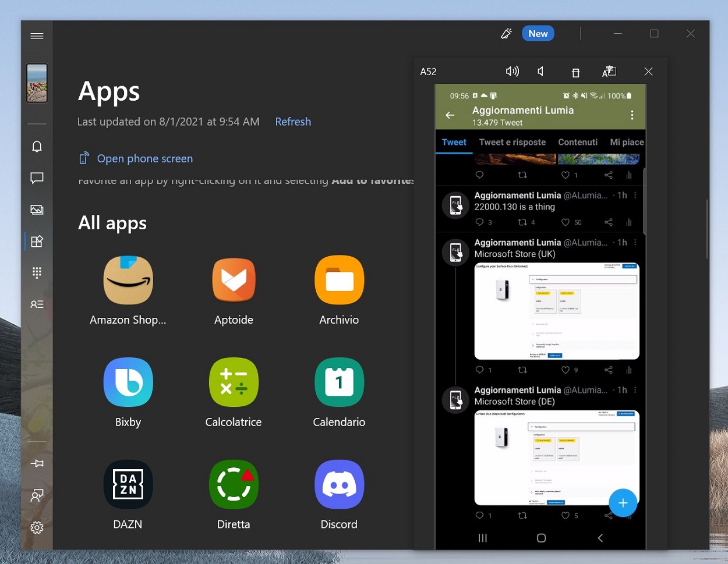Share the Microsoft Store (UK) tweet
The height and width of the screenshot is (564, 728).
[608, 370]
